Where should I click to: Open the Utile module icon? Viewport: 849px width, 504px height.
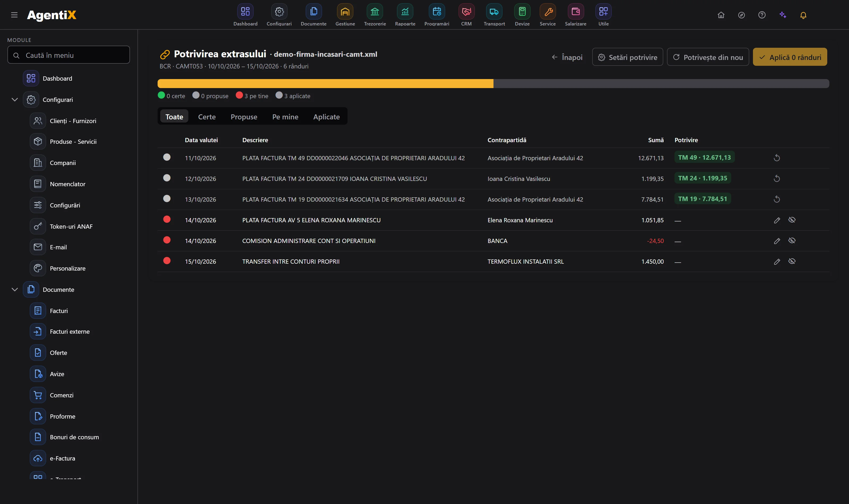click(603, 12)
